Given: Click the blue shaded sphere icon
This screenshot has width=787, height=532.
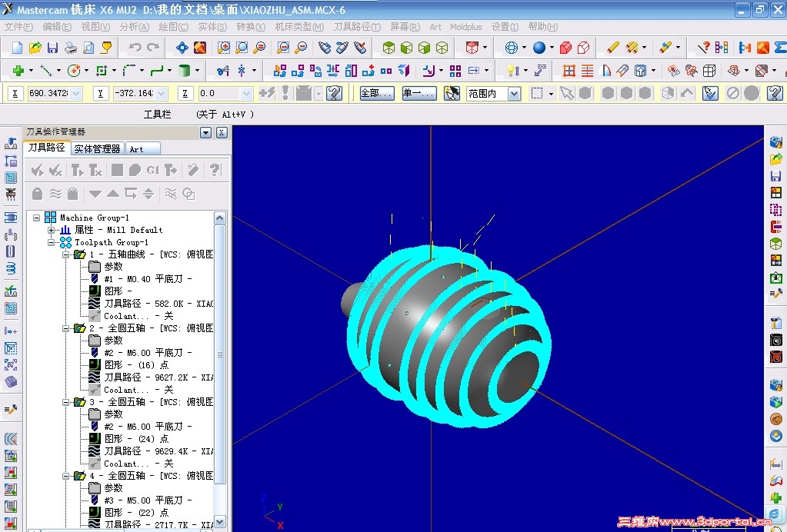Looking at the screenshot, I should 539,48.
